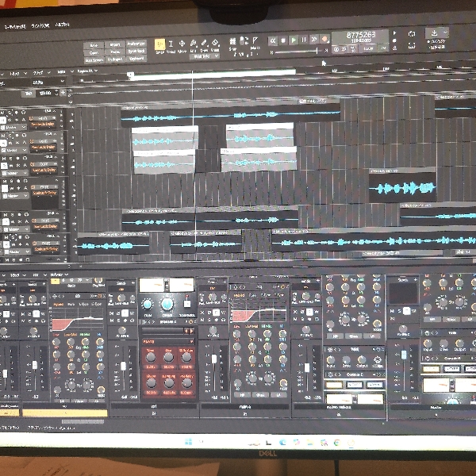
Task: Expand the Region FX menu in track view
Action: (x=84, y=71)
